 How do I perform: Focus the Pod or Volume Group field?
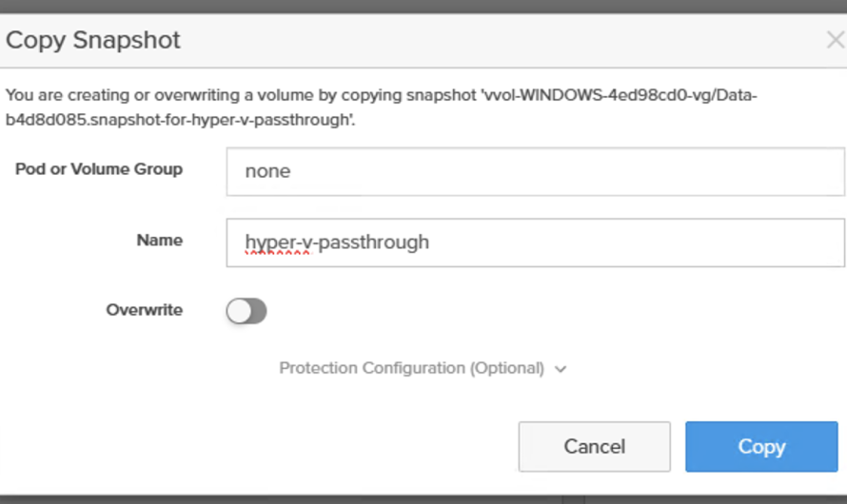(535, 172)
